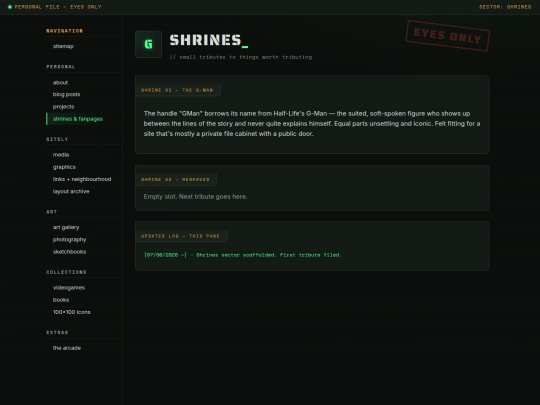This screenshot has width=540, height=405.
Task: Click the SHRINES_ page title
Action: tap(209, 40)
